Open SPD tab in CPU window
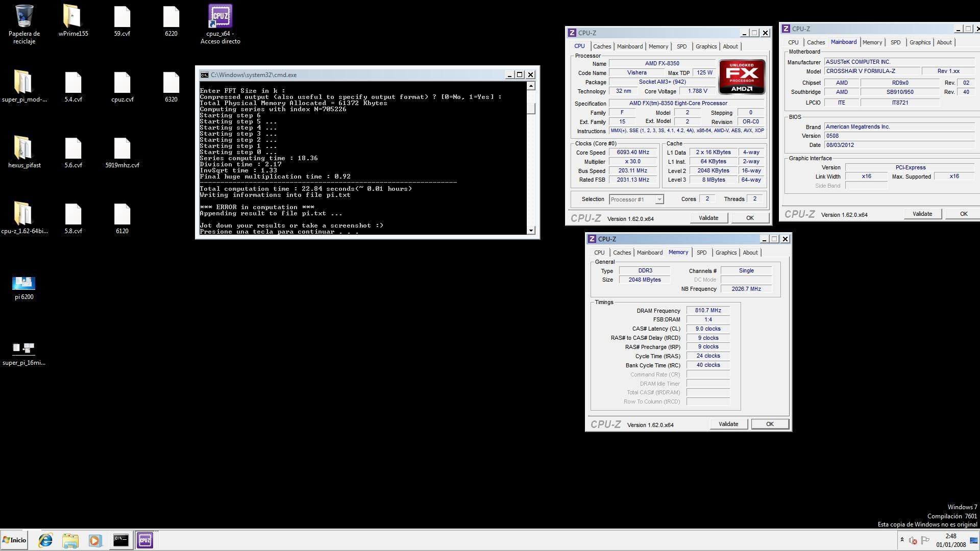The image size is (980, 551). pos(681,46)
